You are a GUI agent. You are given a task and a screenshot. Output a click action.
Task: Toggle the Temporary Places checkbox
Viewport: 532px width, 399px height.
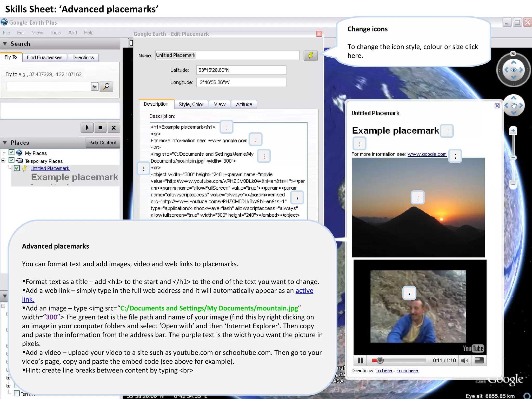point(11,160)
